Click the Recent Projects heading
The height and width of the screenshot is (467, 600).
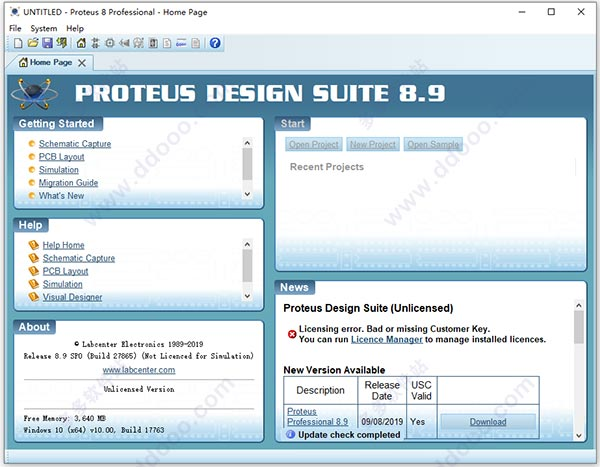point(327,167)
